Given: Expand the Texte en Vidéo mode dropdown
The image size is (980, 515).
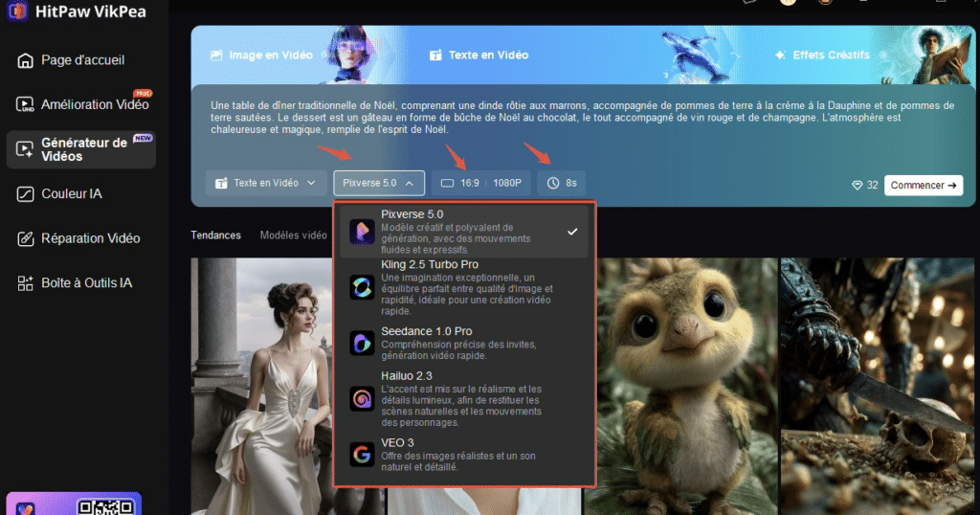Looking at the screenshot, I should point(265,183).
